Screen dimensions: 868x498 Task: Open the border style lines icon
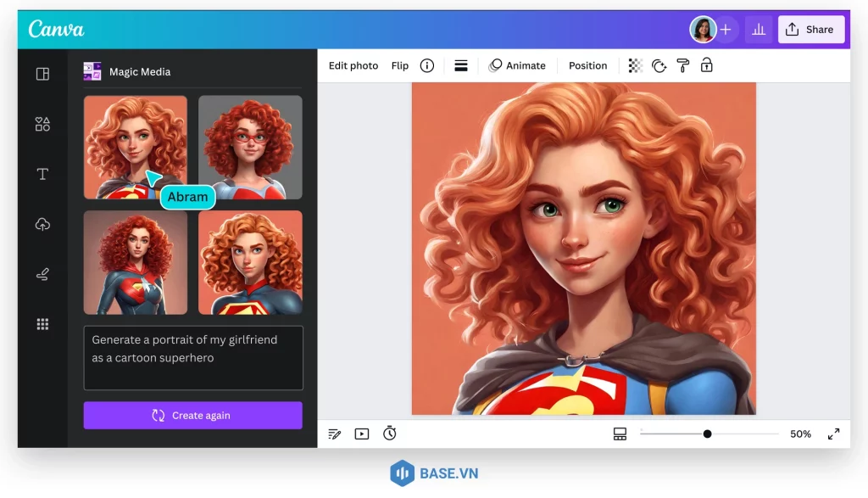click(x=461, y=66)
